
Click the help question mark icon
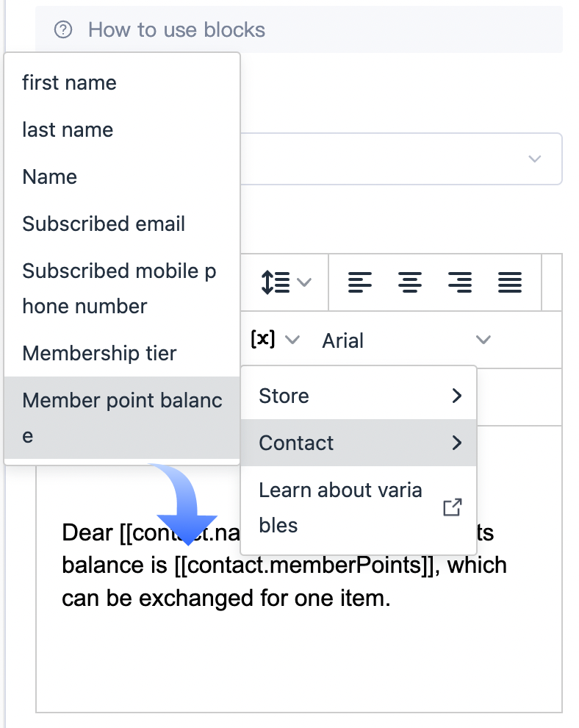(64, 29)
